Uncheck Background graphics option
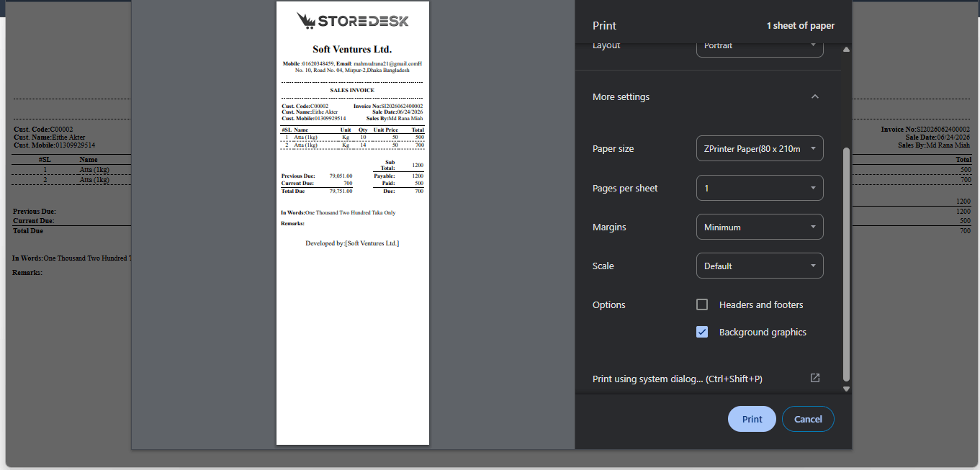The image size is (980, 470). (702, 332)
